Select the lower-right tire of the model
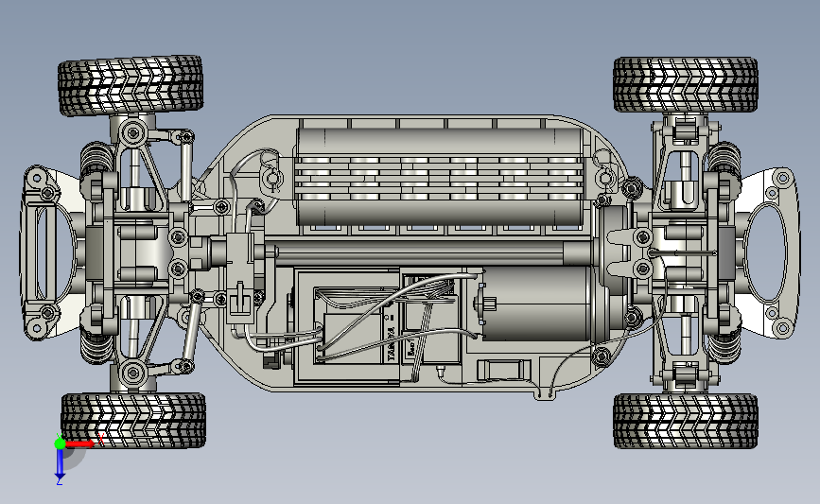820x504 pixels. click(686, 421)
